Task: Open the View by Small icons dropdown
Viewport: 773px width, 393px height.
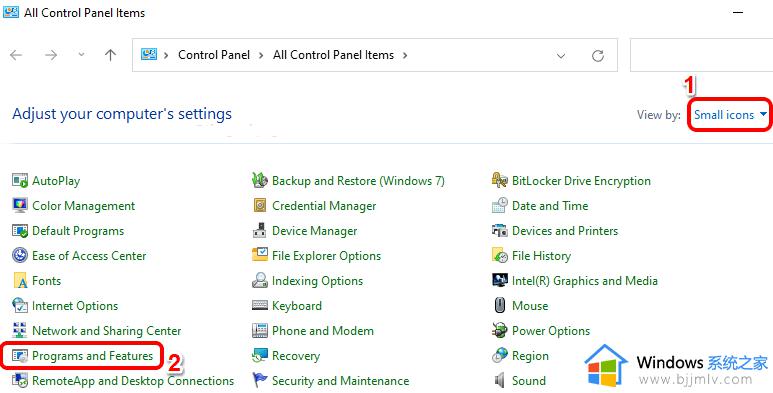Action: [731, 115]
